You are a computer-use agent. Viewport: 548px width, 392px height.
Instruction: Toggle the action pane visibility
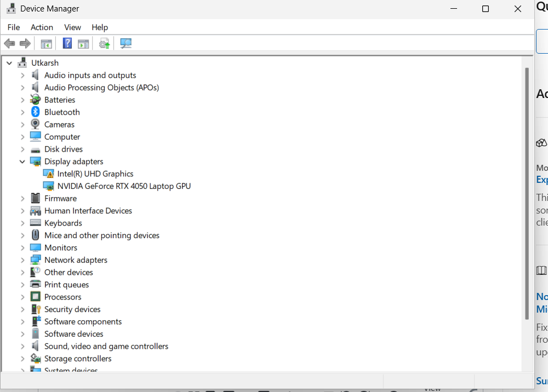click(83, 43)
